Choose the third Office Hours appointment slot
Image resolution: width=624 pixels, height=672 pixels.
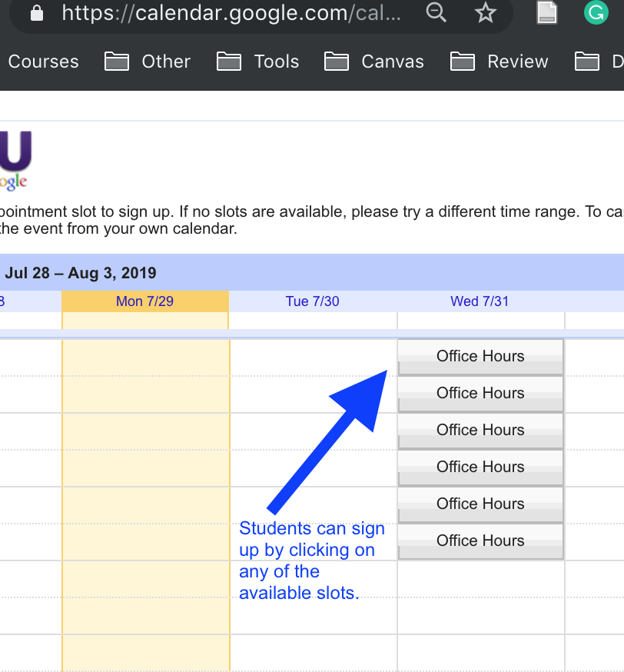point(480,431)
